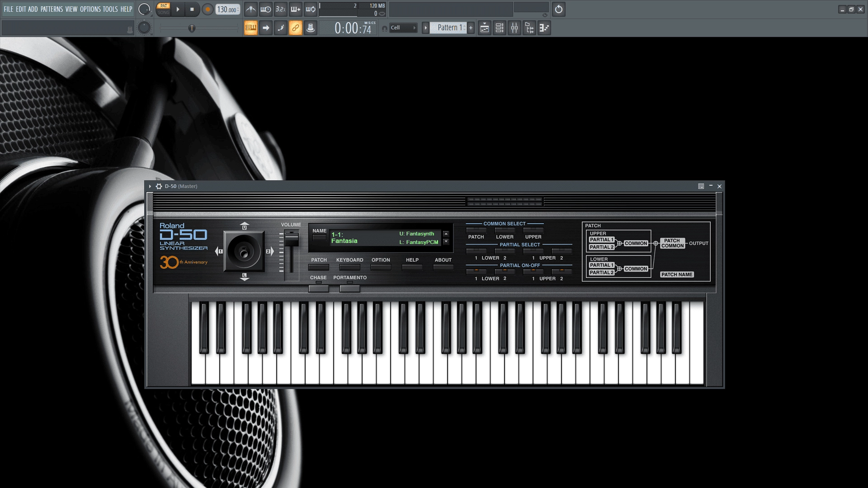
Task: Click the 130.000 tempo field
Action: [x=227, y=9]
